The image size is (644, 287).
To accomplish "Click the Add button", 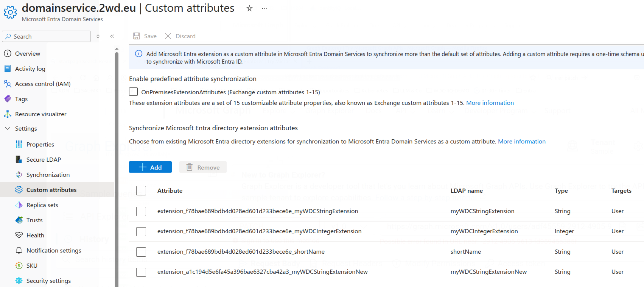I will coord(150,167).
